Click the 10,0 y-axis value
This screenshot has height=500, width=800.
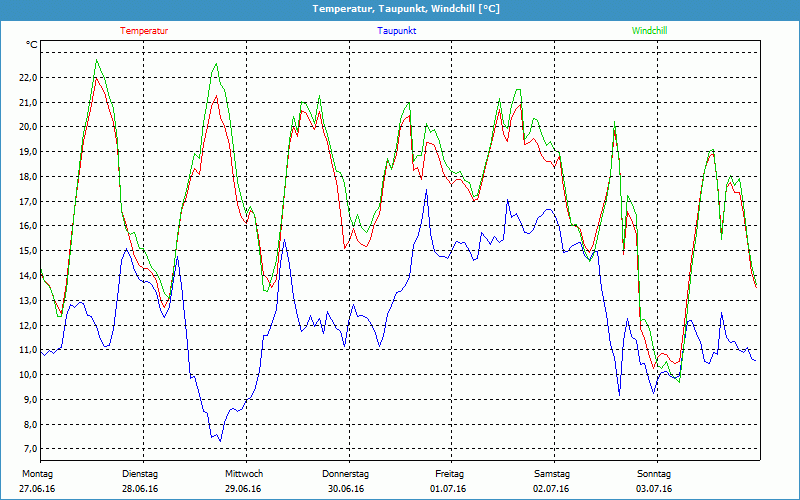coord(28,375)
